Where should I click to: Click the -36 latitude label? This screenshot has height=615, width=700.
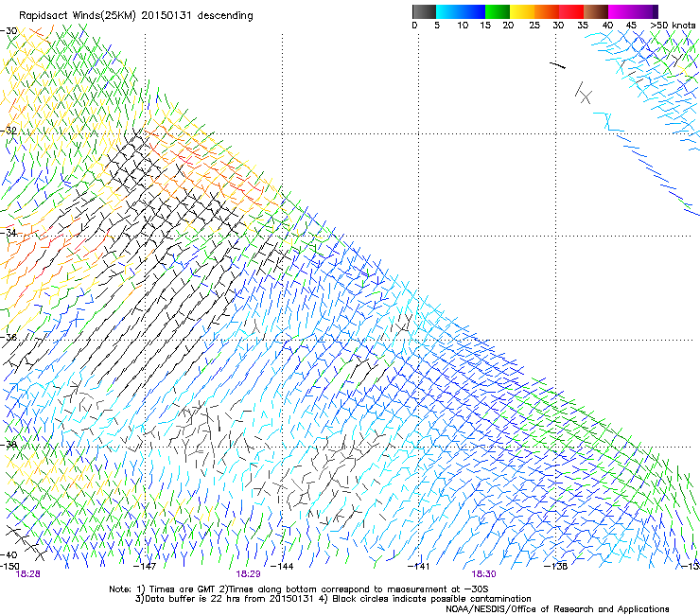pyautogui.click(x=9, y=337)
